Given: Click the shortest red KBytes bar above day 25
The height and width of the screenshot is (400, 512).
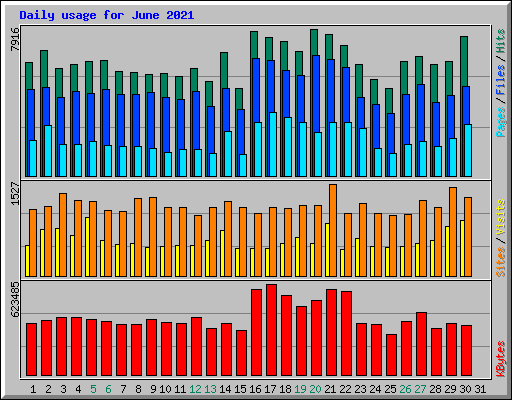Looking at the screenshot, I should click(391, 355).
